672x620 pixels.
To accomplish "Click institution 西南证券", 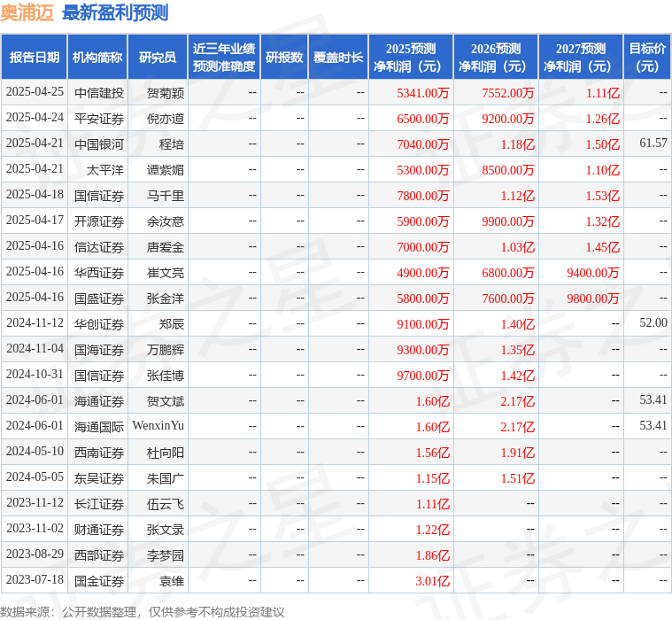I will [x=99, y=453].
